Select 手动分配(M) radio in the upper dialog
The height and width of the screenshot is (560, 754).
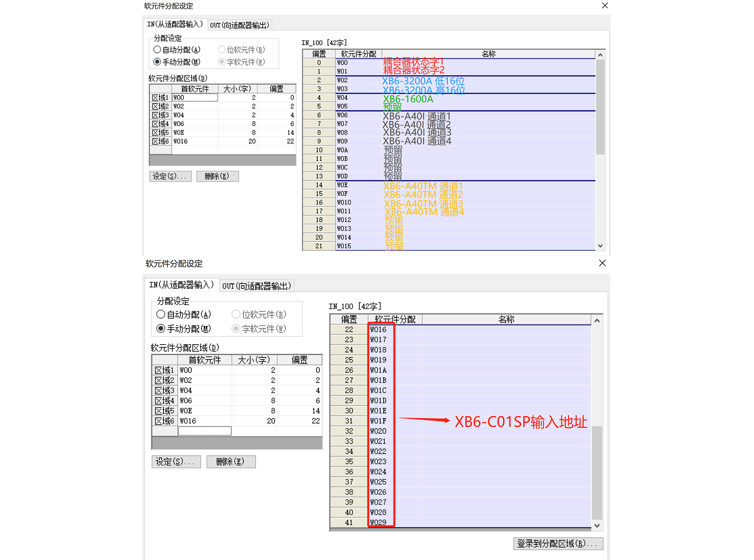157,62
